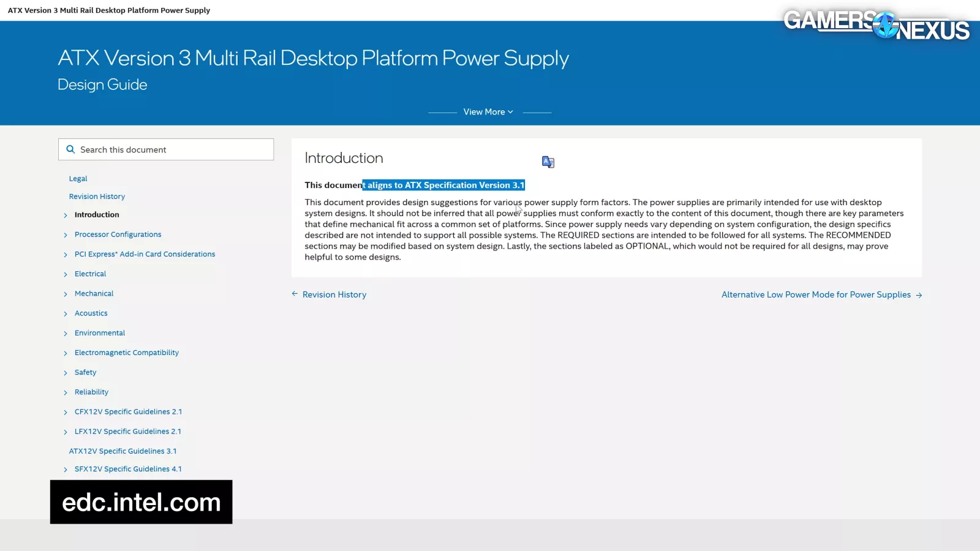
Task: Click the right arrow after Alternative Low Power Mode
Action: click(x=919, y=295)
